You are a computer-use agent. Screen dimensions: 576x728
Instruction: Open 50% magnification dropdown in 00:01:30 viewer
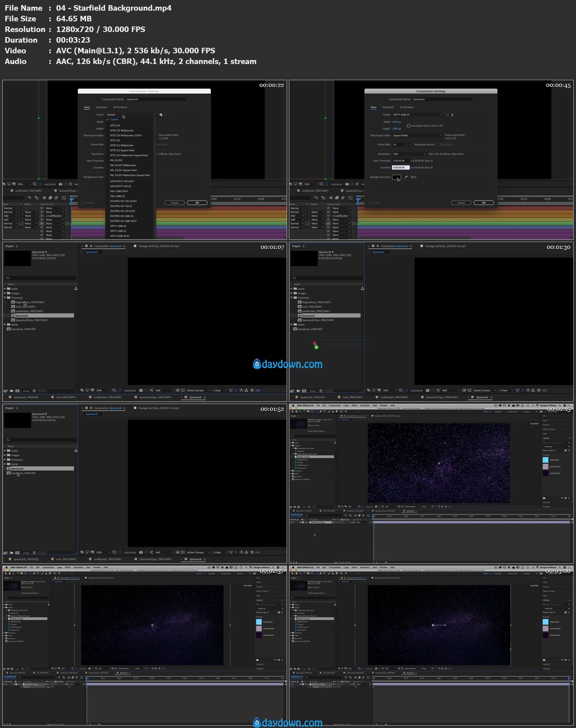coord(390,390)
